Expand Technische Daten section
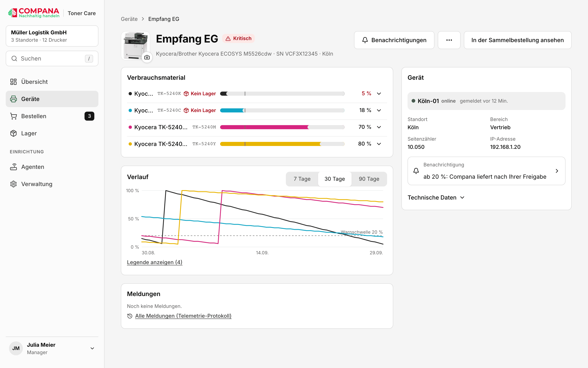This screenshot has width=588, height=368. tap(436, 198)
